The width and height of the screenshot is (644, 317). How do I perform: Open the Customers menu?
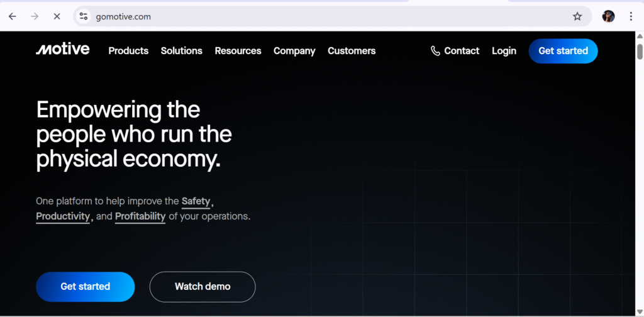[x=352, y=51]
